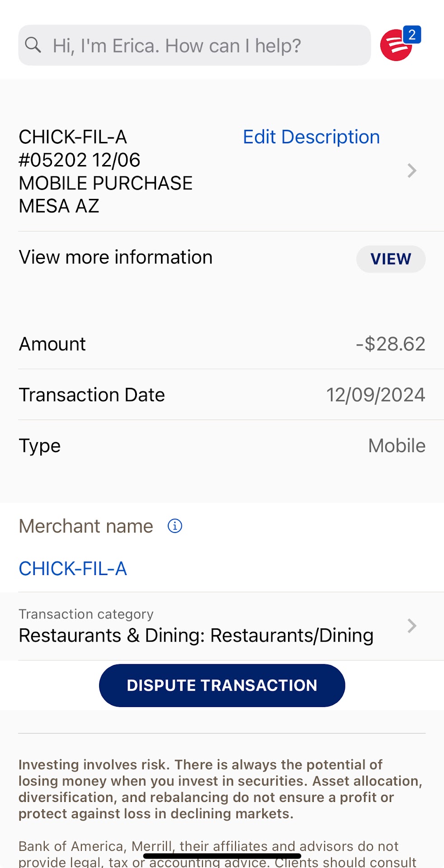Viewport: 444px width, 868px height.
Task: Tap the home indicator bar
Action: (x=222, y=856)
